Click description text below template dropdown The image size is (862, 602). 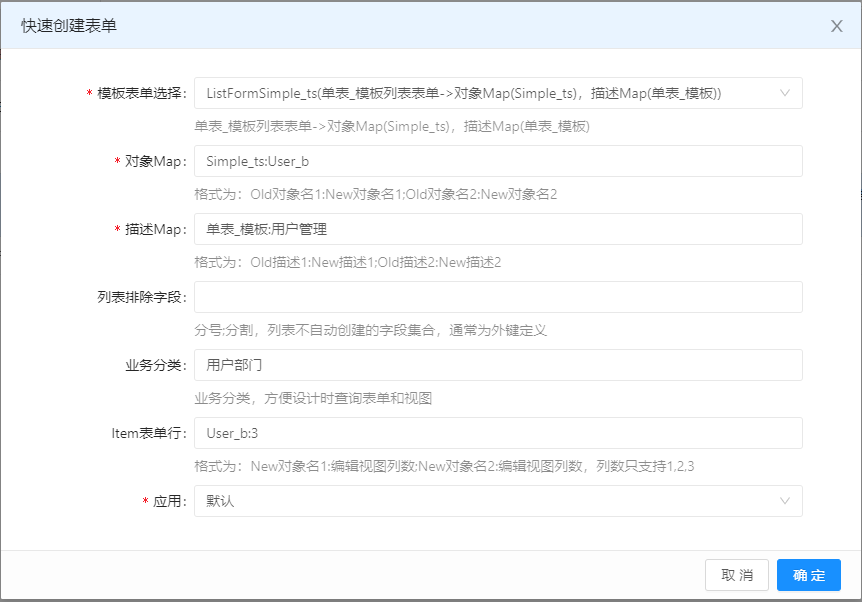click(392, 126)
